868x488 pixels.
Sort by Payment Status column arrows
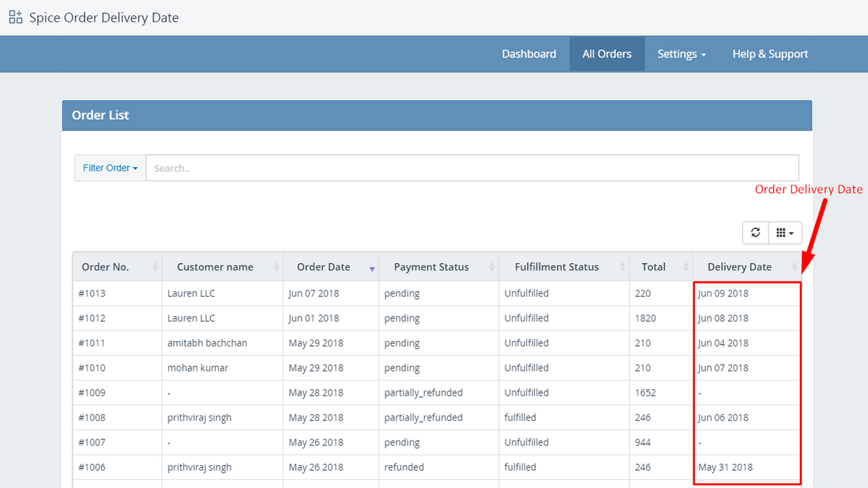tap(492, 267)
